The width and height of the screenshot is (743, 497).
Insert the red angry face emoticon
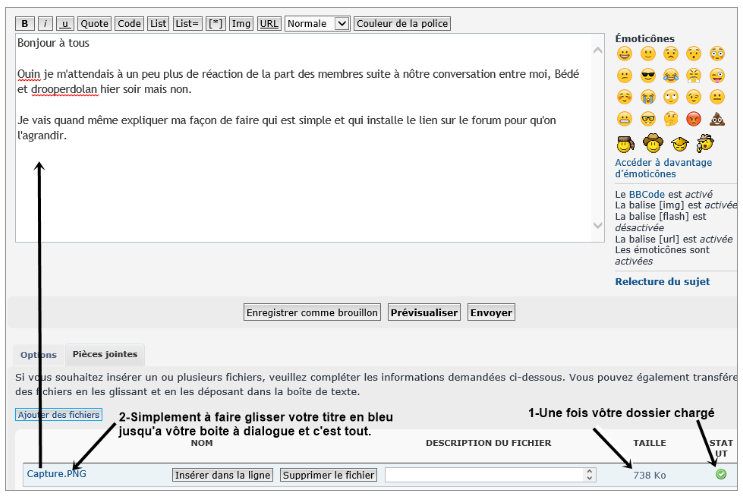pos(694,119)
